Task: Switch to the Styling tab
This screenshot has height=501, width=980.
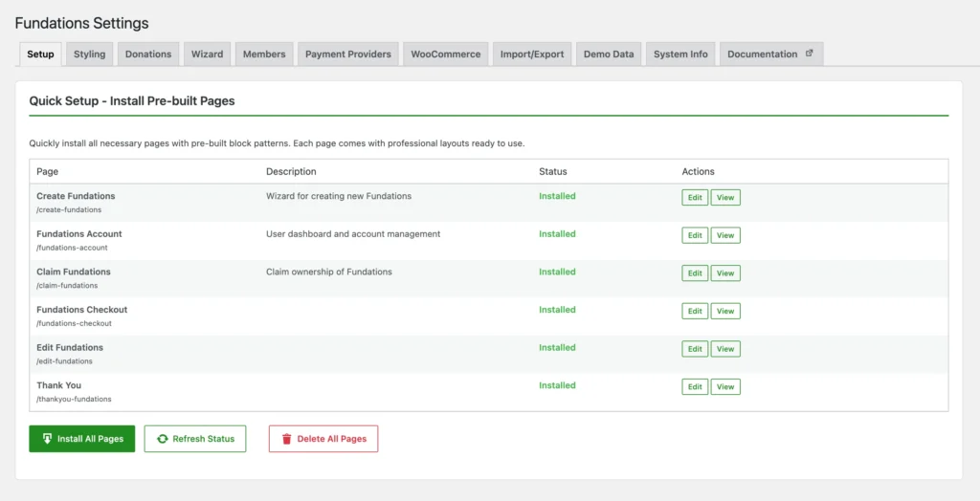Action: click(x=89, y=54)
